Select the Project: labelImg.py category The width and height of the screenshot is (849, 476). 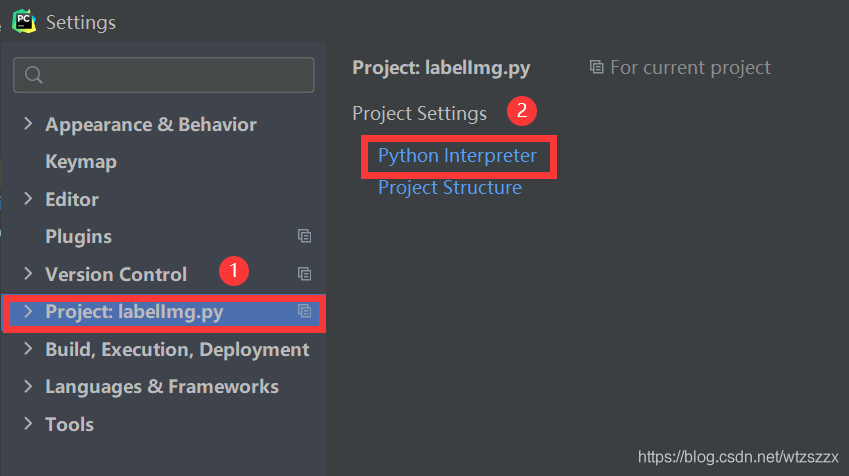(x=134, y=312)
